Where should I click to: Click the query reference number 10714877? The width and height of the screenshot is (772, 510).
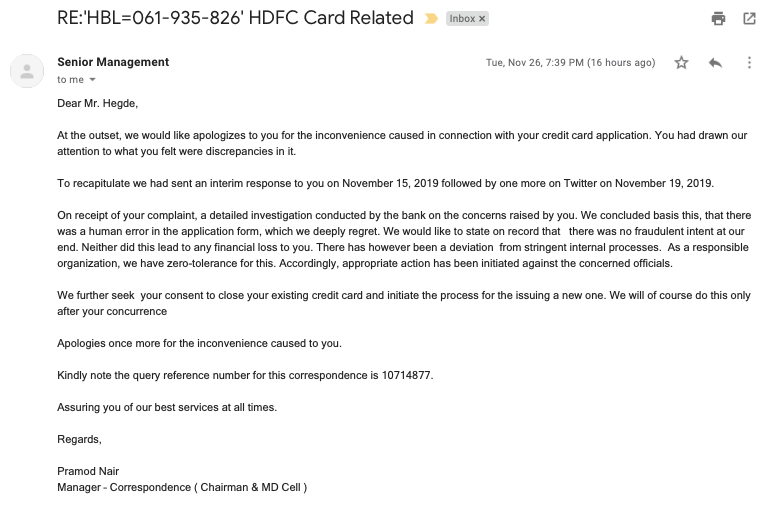tap(407, 375)
